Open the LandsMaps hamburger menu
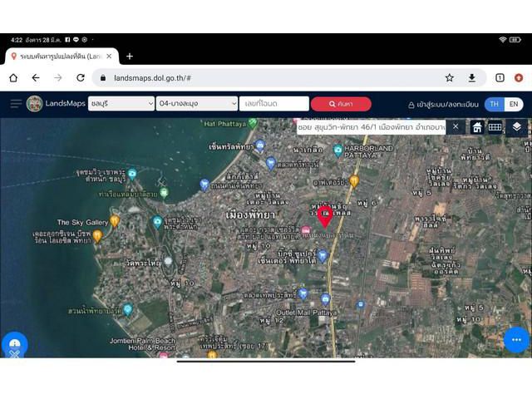Screen dimensions: 532x399 (16, 104)
